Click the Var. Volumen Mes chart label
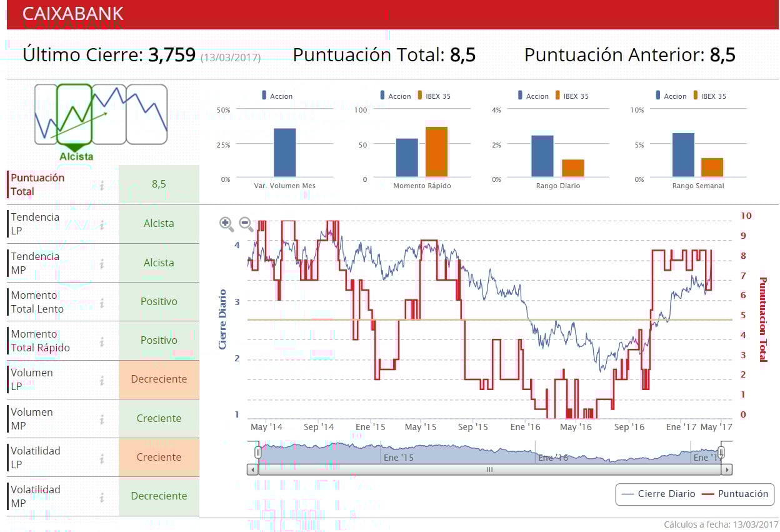 (x=285, y=186)
